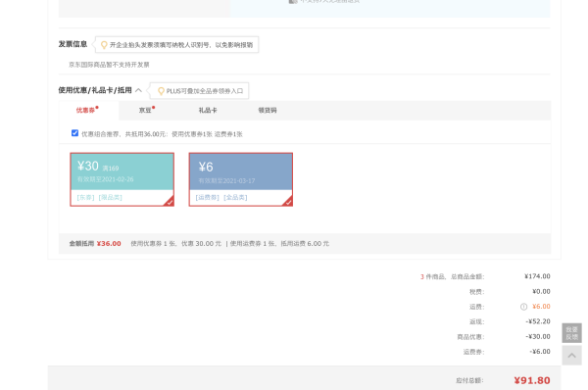Click the ¥174.00 total goods amount
The image size is (588, 390).
(537, 276)
